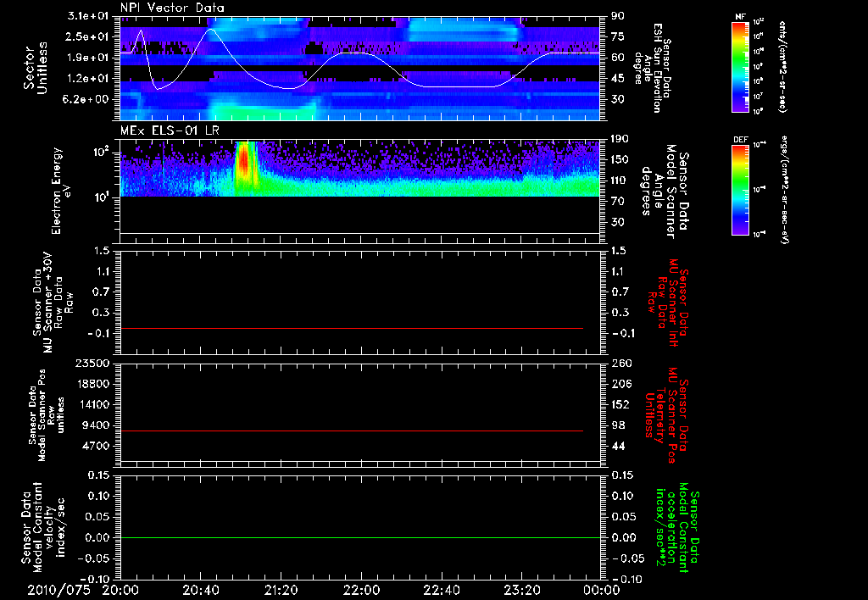This screenshot has width=868, height=600.
Task: Click the green constant velocity trace line
Action: tap(360, 537)
